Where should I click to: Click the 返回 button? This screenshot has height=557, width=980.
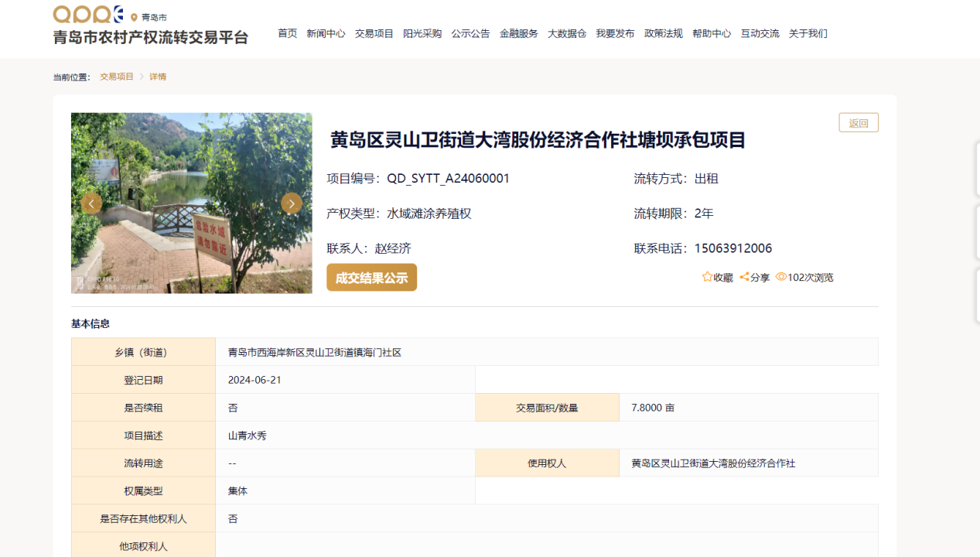click(859, 123)
